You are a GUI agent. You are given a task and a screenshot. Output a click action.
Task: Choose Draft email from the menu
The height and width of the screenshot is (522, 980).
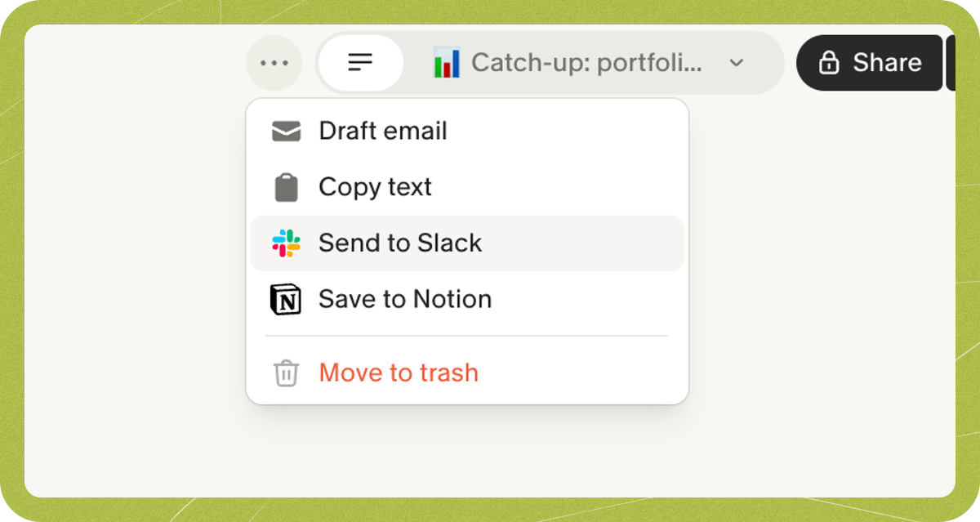pyautogui.click(x=467, y=131)
